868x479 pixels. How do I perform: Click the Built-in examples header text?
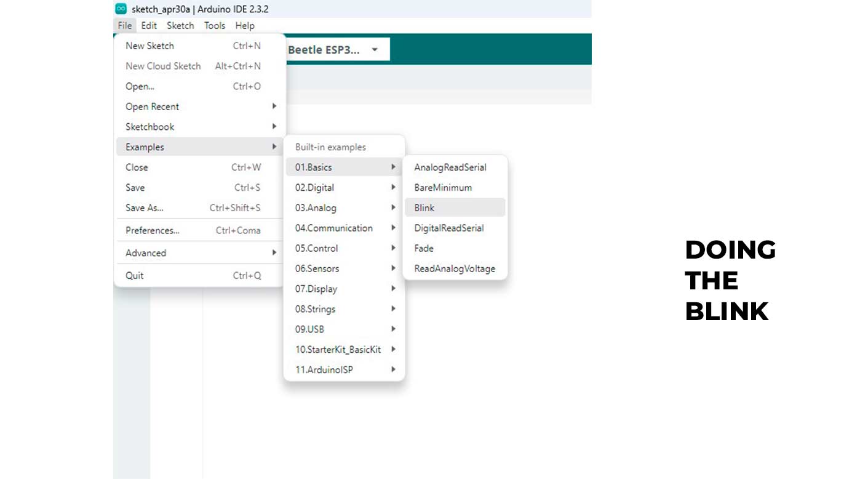[330, 147]
